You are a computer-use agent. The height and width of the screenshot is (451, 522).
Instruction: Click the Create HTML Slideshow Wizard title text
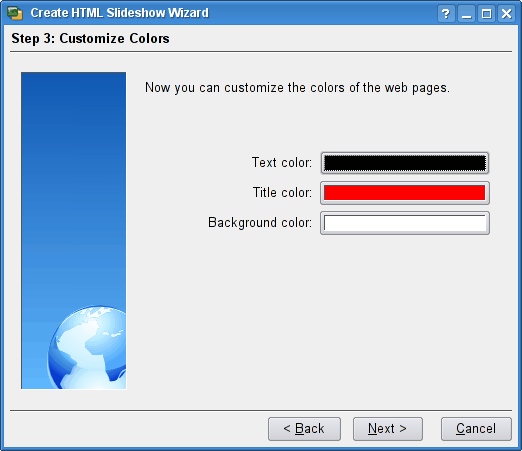(119, 13)
